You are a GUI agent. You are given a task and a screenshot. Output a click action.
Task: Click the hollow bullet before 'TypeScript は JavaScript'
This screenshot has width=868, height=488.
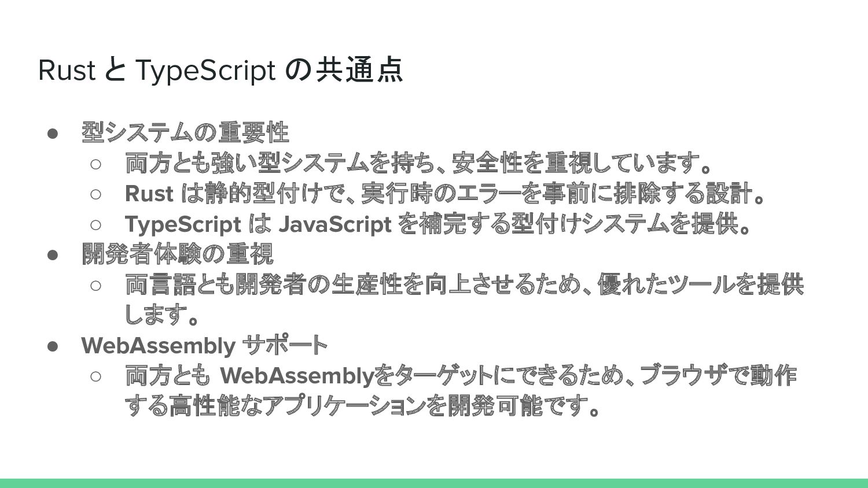[x=96, y=225]
